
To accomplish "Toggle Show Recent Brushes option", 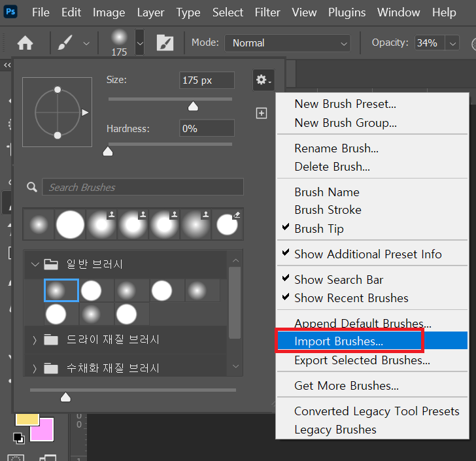I will click(372, 298).
